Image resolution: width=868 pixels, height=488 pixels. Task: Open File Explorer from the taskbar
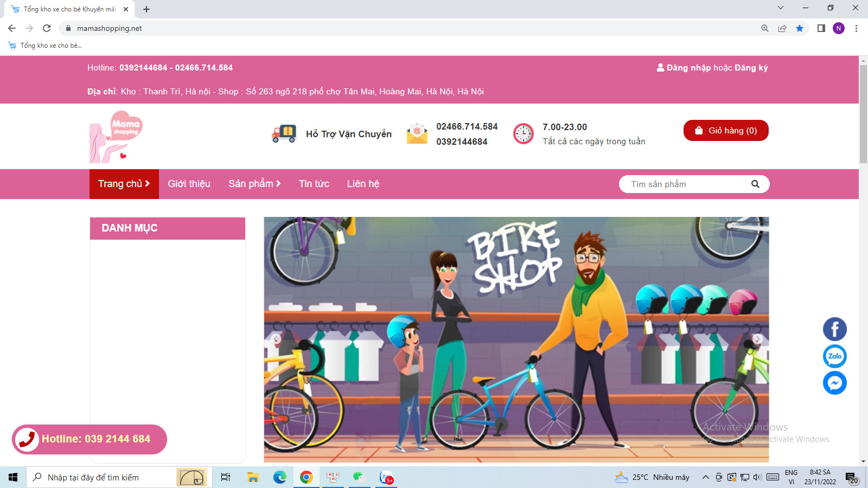pos(253,477)
